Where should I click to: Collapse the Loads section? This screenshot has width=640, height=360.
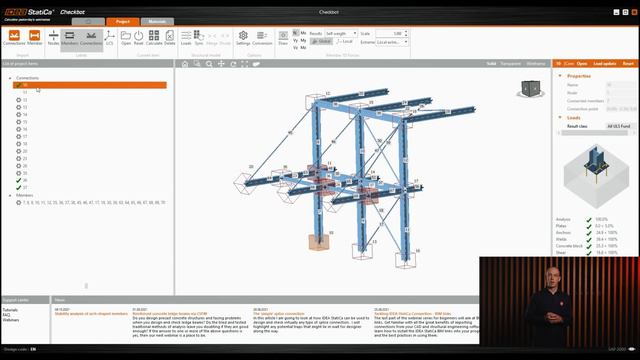560,118
